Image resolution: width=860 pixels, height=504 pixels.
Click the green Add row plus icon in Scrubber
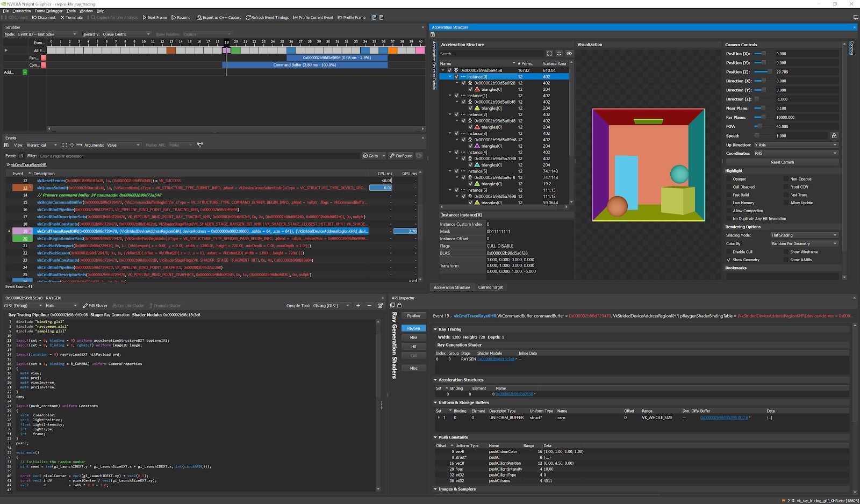25,72
